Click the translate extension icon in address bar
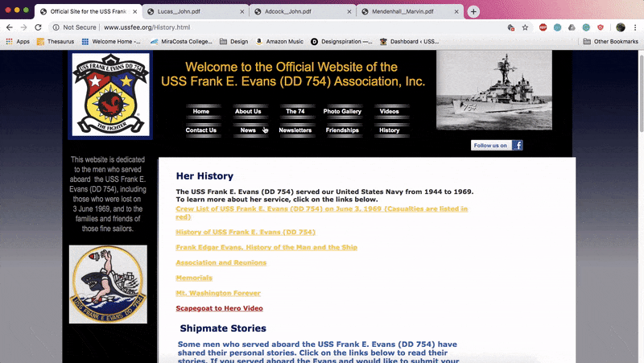The height and width of the screenshot is (363, 644). (511, 27)
